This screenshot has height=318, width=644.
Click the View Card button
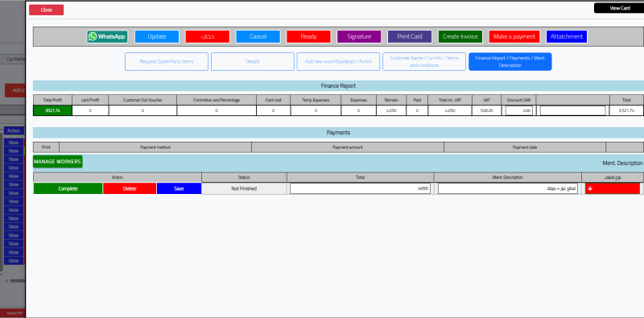point(620,8)
